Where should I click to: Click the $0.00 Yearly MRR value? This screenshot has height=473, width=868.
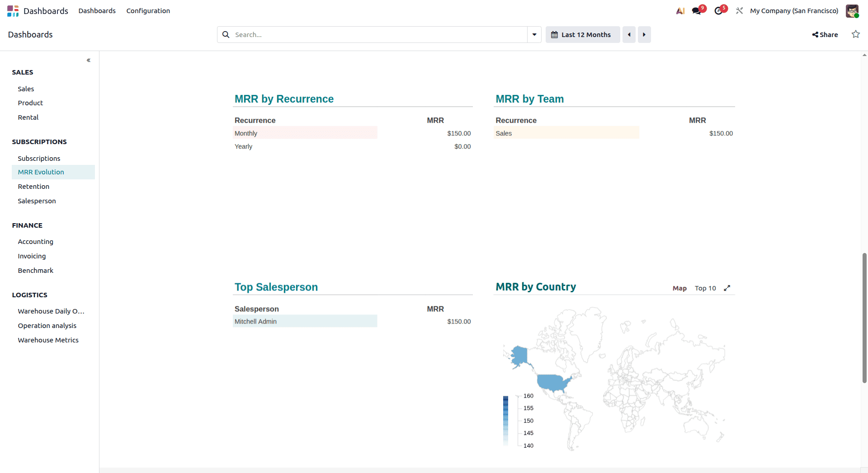pos(462,146)
